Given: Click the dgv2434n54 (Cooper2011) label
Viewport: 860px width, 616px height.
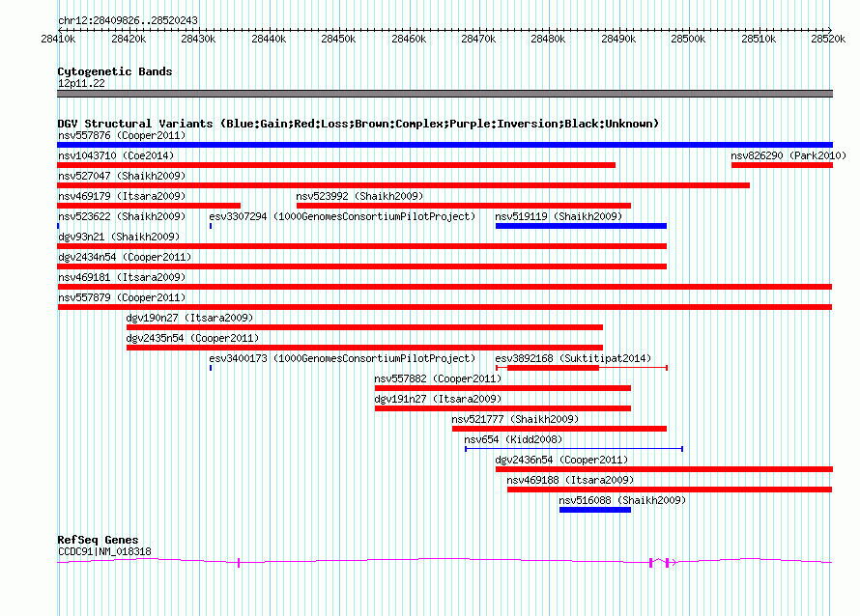Looking at the screenshot, I should (125, 257).
